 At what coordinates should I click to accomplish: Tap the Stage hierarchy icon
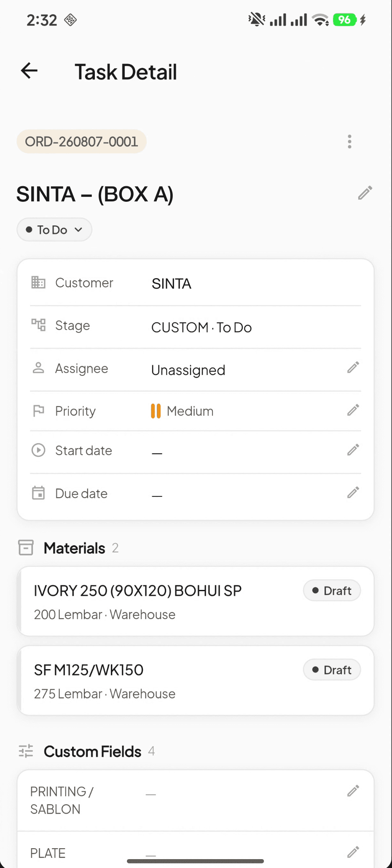coord(38,325)
